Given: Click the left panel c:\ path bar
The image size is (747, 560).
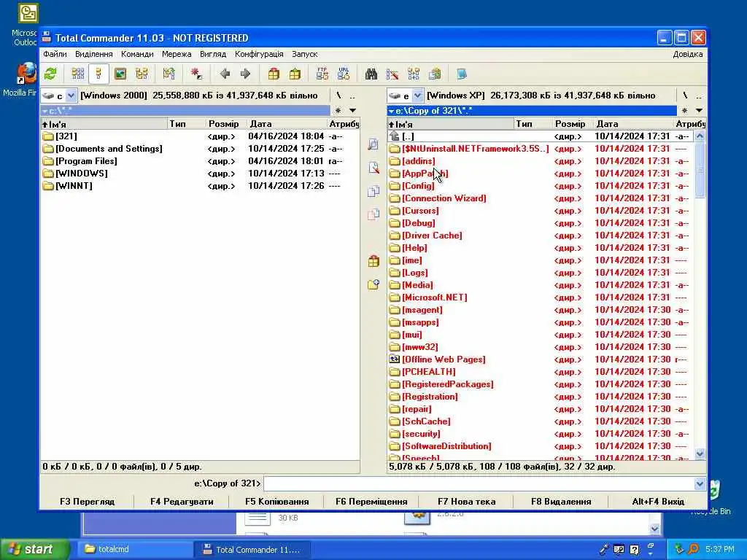Looking at the screenshot, I should tap(185, 111).
